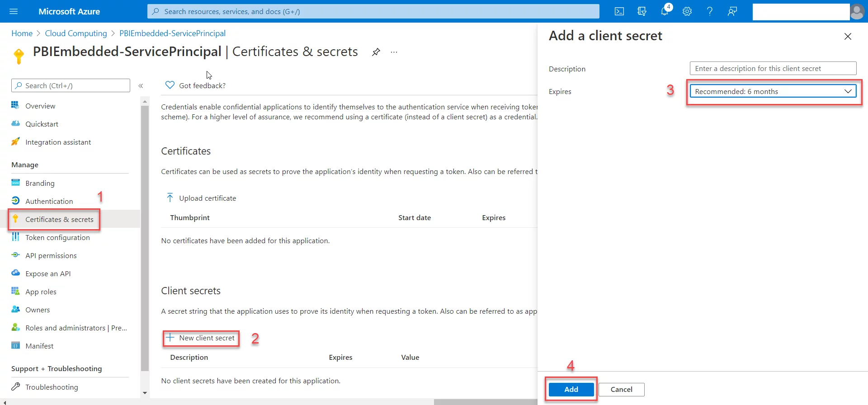
Task: Open the more options ellipsis by title
Action: tap(394, 52)
